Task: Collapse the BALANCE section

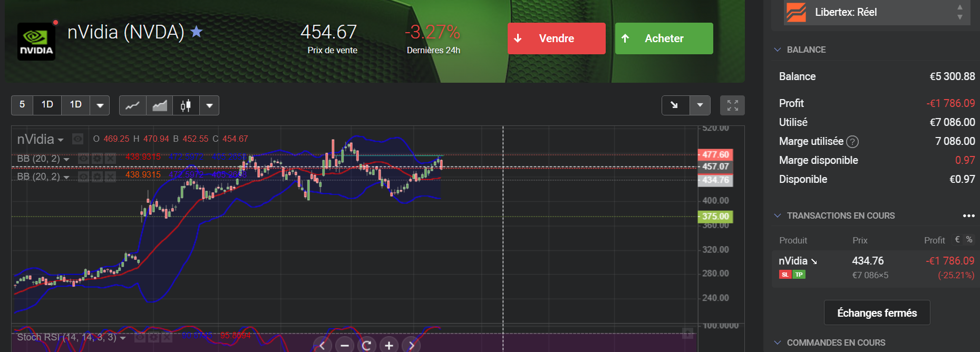Action: (x=777, y=50)
